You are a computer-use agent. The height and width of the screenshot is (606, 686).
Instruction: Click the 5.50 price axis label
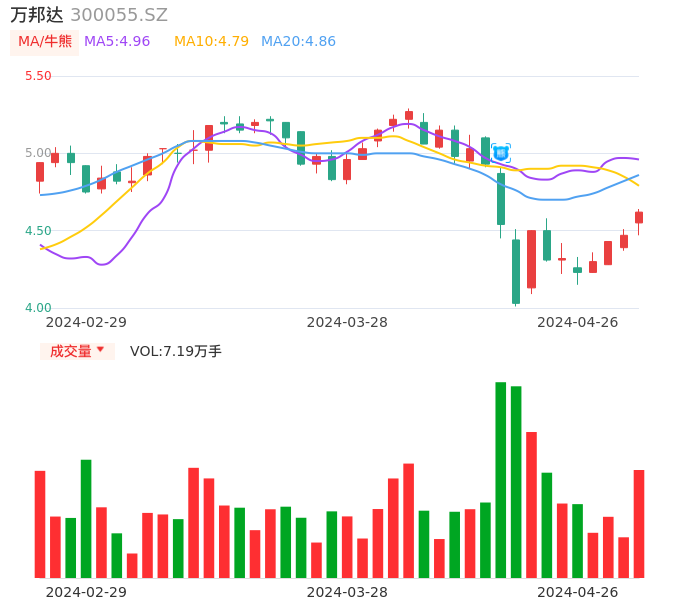point(38,76)
